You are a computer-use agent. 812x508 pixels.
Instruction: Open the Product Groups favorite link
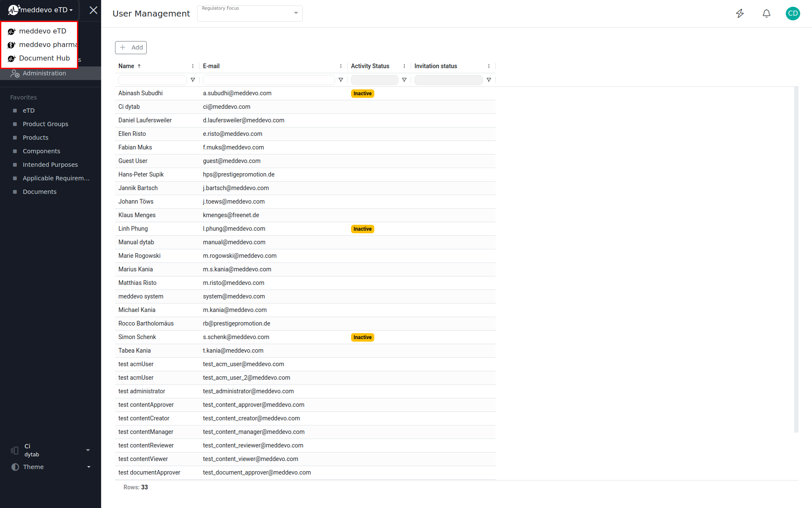(45, 124)
